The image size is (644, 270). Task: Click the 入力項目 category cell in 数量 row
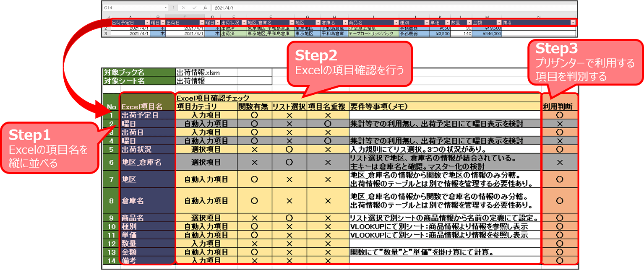point(206,244)
